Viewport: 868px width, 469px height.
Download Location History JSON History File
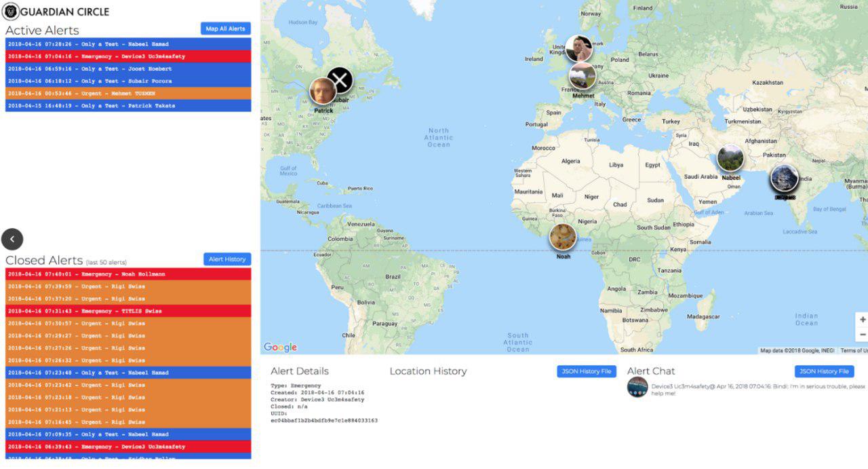(587, 371)
